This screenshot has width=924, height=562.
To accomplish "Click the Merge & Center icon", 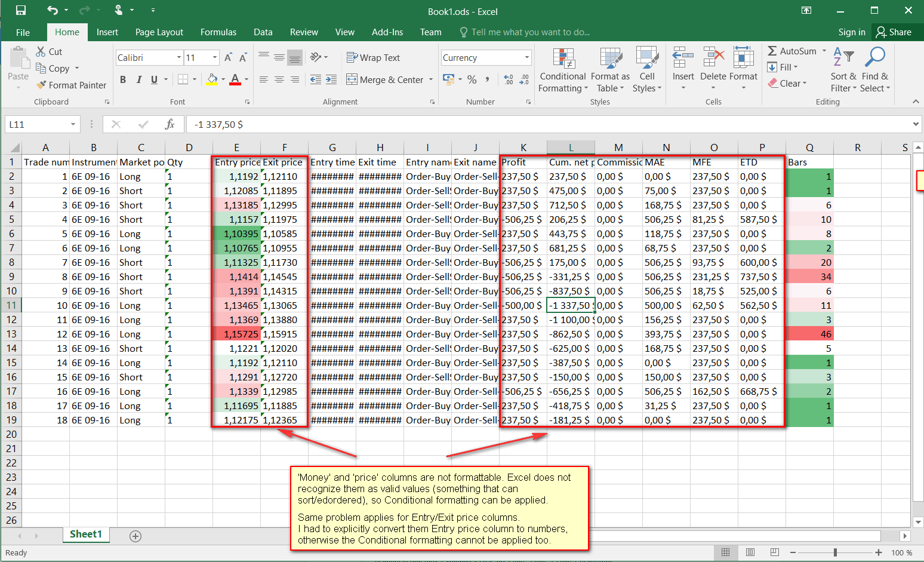I will tap(352, 79).
